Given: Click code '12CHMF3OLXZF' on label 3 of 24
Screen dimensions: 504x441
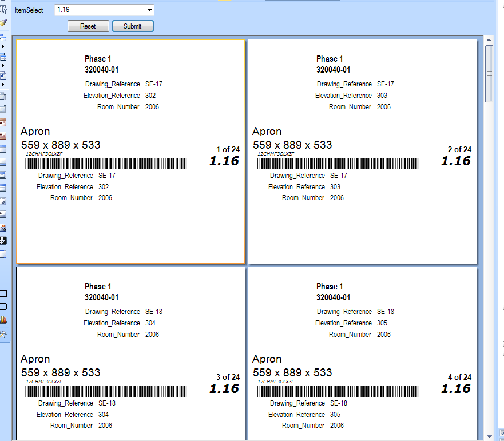Looking at the screenshot, I should (x=45, y=382).
